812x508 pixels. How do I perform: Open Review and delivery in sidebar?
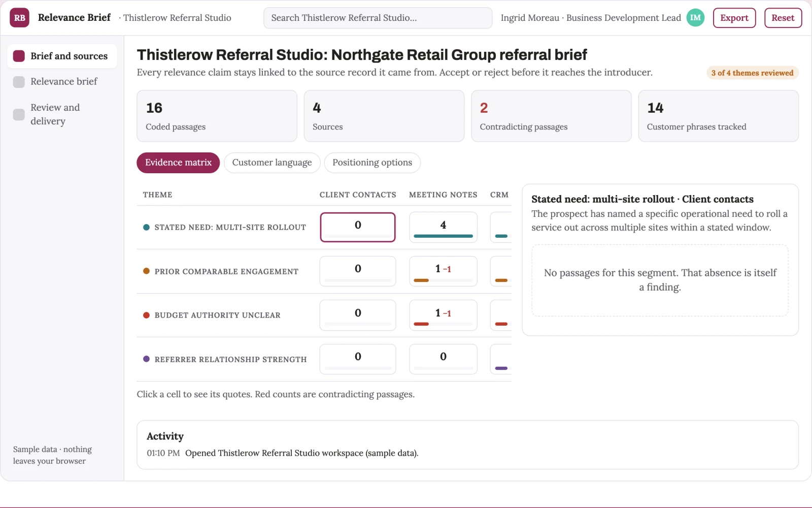62,114
